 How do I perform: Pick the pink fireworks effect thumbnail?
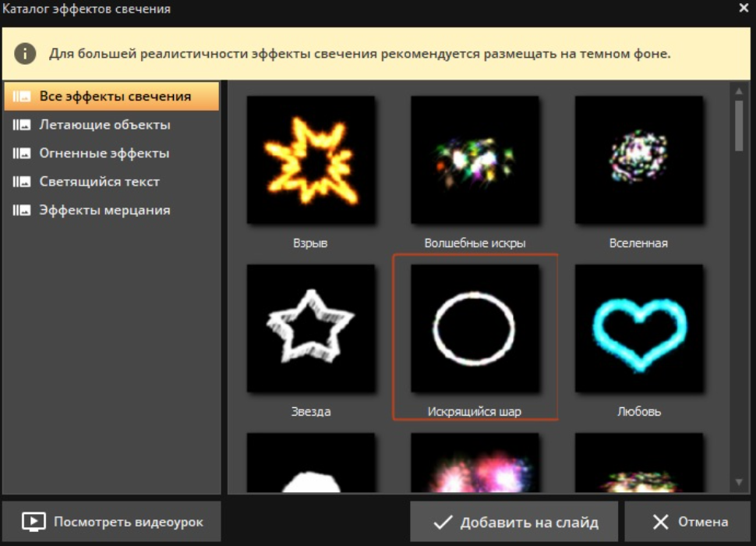475,463
